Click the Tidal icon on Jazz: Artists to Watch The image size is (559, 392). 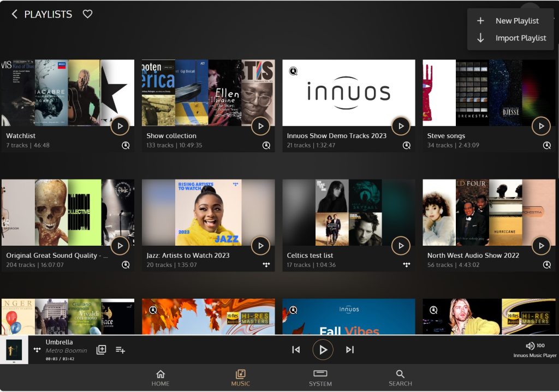coord(266,265)
